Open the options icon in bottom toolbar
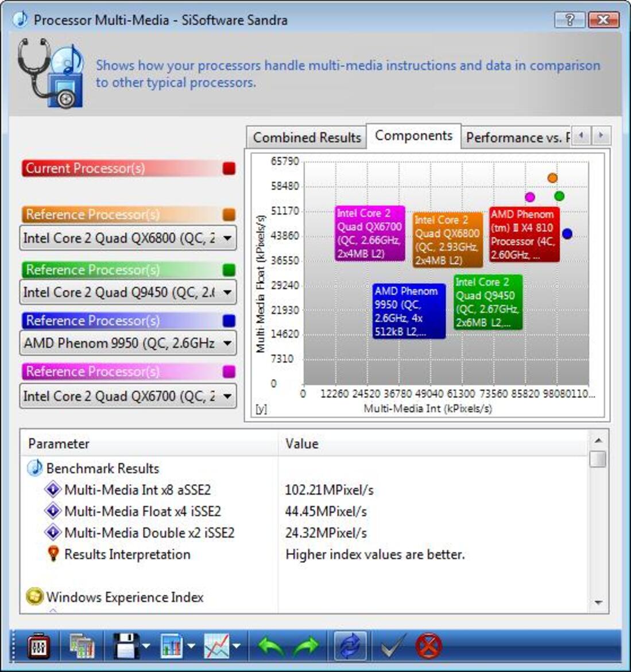Screen dimensions: 631x672 38,646
